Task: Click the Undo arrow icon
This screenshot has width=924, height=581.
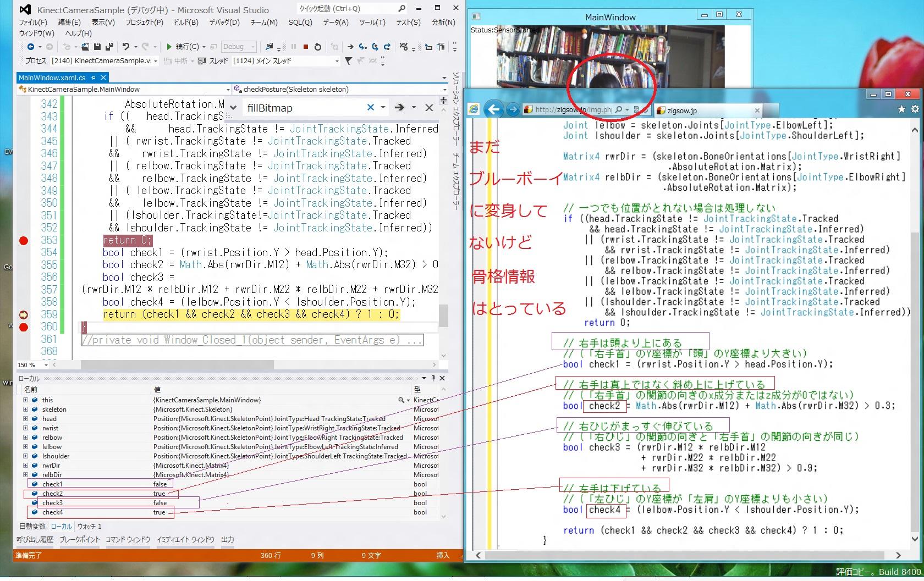Action: pyautogui.click(x=126, y=47)
